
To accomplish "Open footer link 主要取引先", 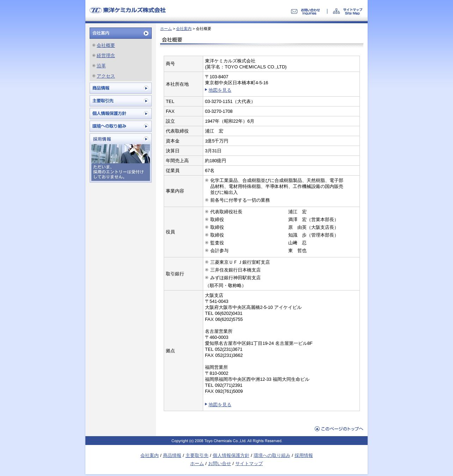I will [x=197, y=456].
